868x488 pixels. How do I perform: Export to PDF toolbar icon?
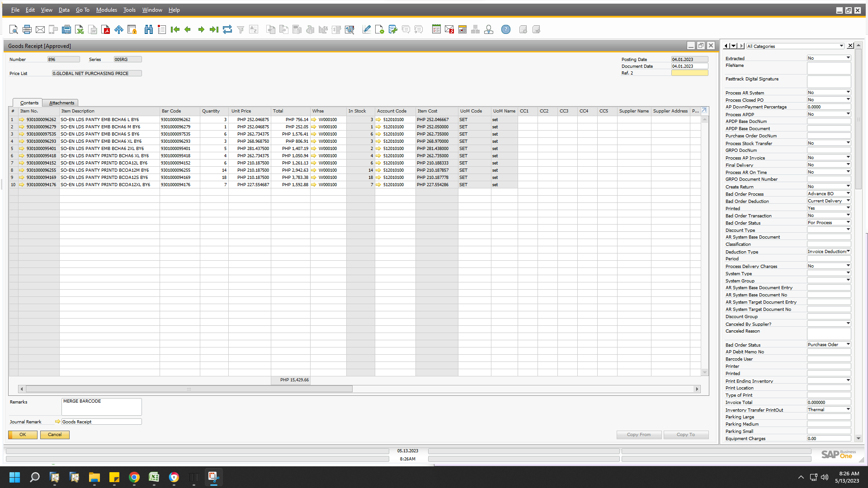pyautogui.click(x=106, y=29)
